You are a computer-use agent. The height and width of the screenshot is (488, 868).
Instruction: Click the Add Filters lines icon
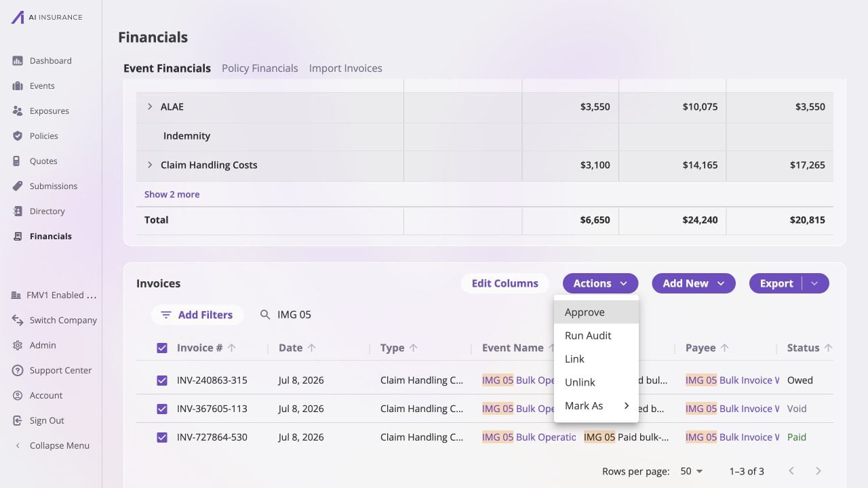tap(166, 315)
